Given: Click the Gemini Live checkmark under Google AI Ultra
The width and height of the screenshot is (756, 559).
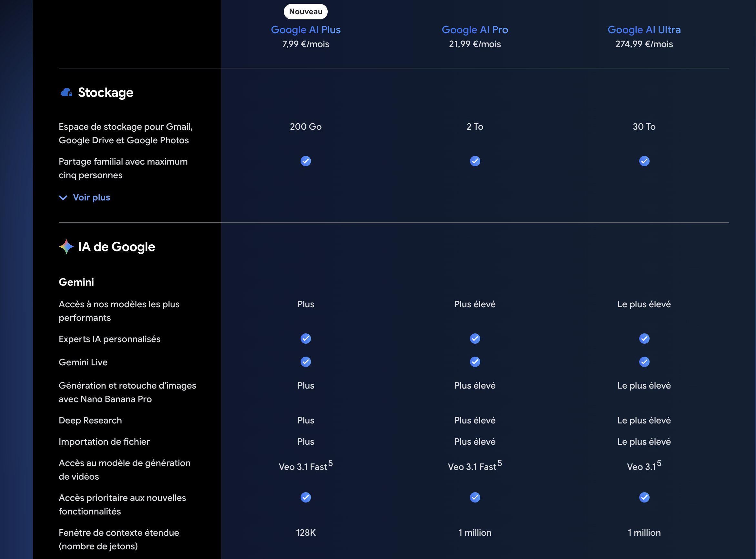Looking at the screenshot, I should (644, 362).
